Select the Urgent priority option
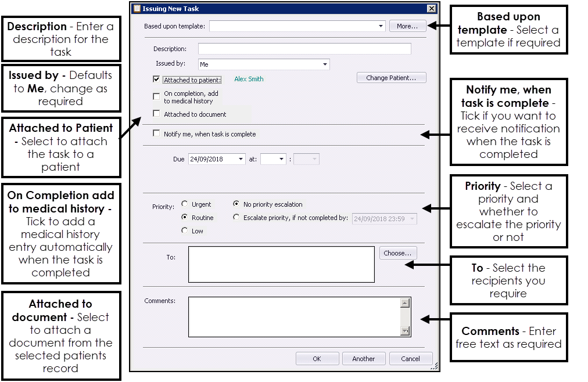The height and width of the screenshot is (382, 588). (x=185, y=204)
